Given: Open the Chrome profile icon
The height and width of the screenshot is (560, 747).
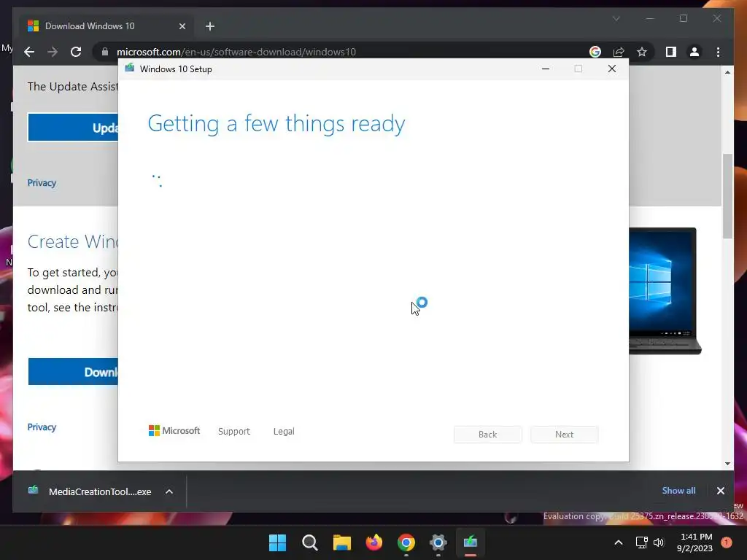Looking at the screenshot, I should 694,52.
